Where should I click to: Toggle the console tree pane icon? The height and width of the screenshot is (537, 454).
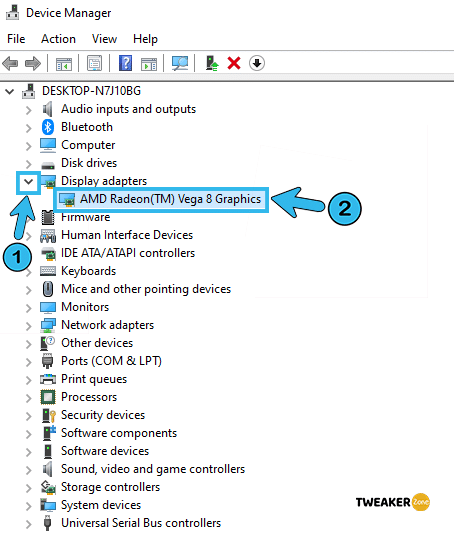point(64,64)
